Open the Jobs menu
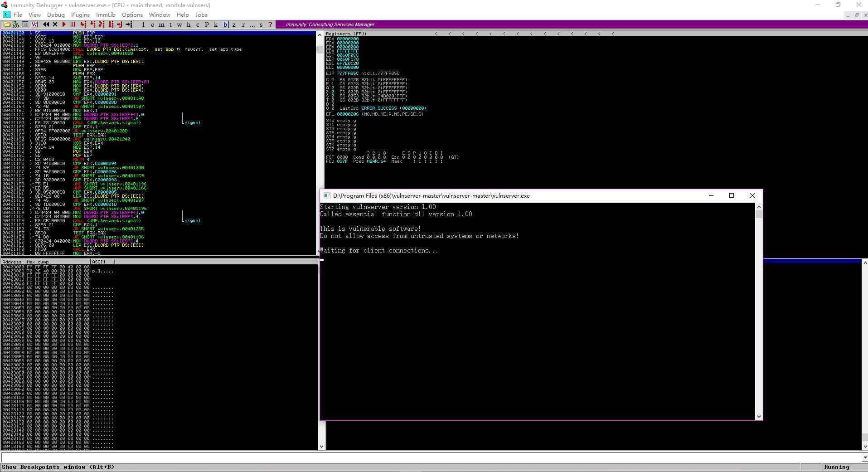 tap(201, 15)
